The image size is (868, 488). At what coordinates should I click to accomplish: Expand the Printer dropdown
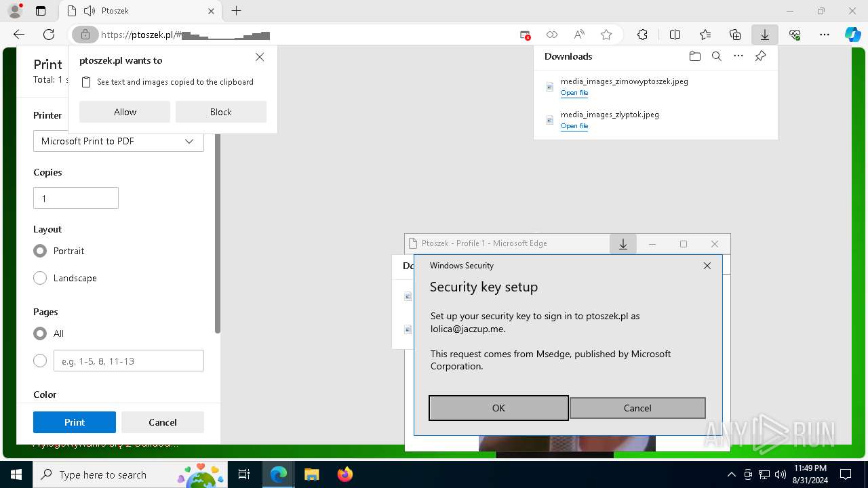click(119, 141)
